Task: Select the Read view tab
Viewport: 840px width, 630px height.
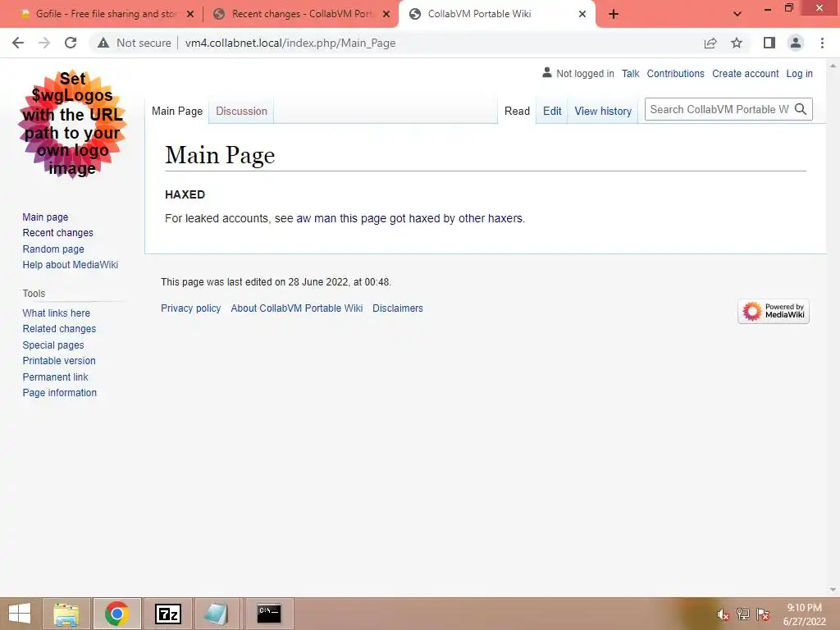Action: pyautogui.click(x=517, y=111)
